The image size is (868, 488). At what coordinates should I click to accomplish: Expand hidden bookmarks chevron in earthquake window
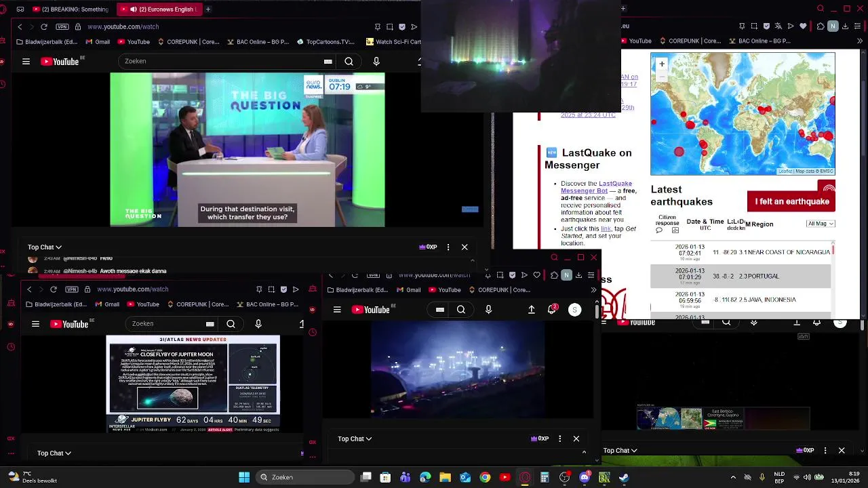point(861,41)
